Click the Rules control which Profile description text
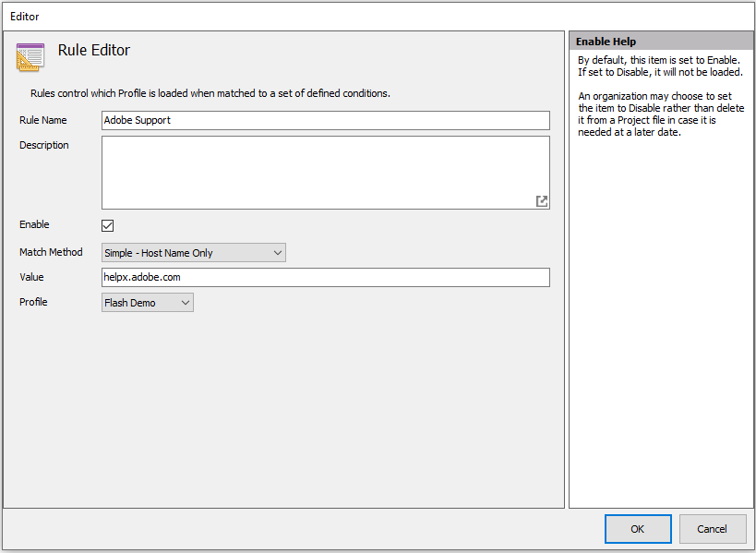The width and height of the screenshot is (756, 553). [210, 93]
